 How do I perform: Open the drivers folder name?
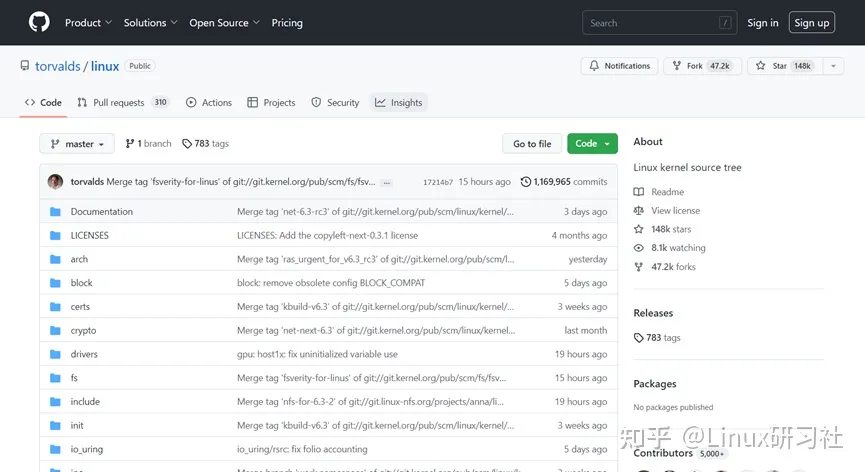point(84,354)
